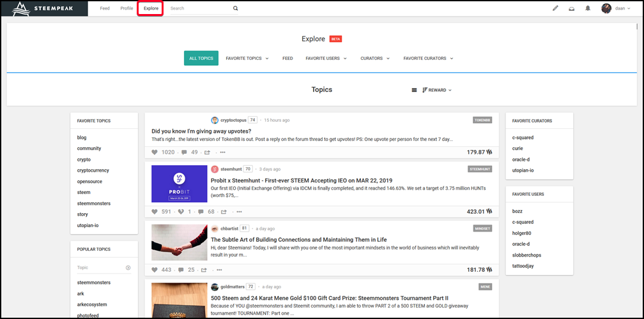Viewport: 644px width, 319px height.
Task: Expand the Favorite Curators dropdown
Action: [x=428, y=58]
